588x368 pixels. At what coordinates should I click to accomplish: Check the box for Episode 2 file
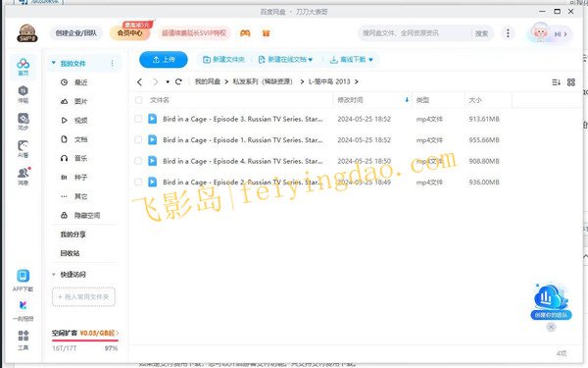pyautogui.click(x=138, y=182)
